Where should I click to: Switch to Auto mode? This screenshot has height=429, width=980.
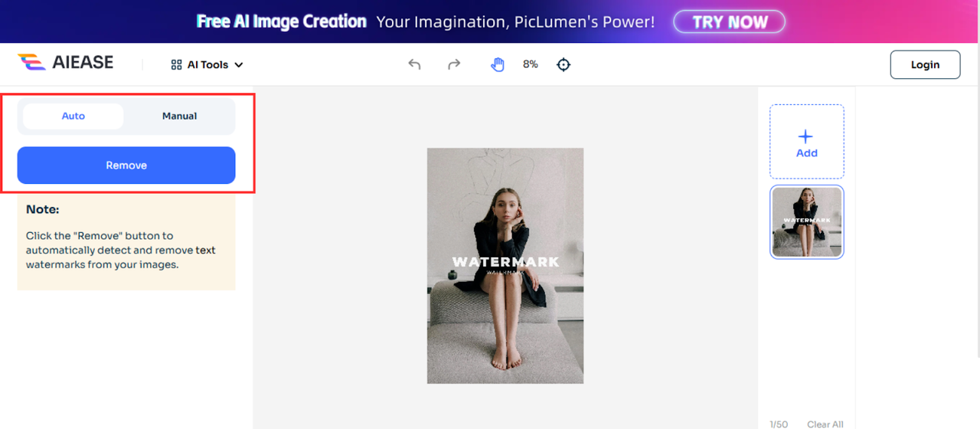pyautogui.click(x=73, y=116)
